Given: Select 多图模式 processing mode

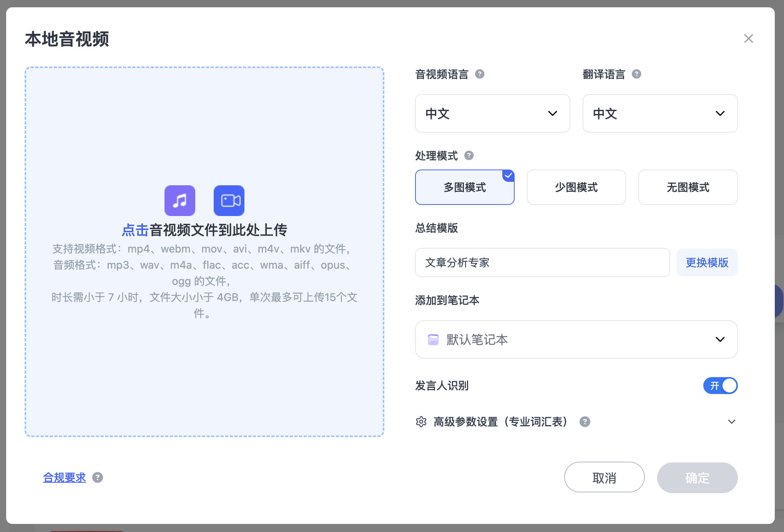Looking at the screenshot, I should [465, 187].
